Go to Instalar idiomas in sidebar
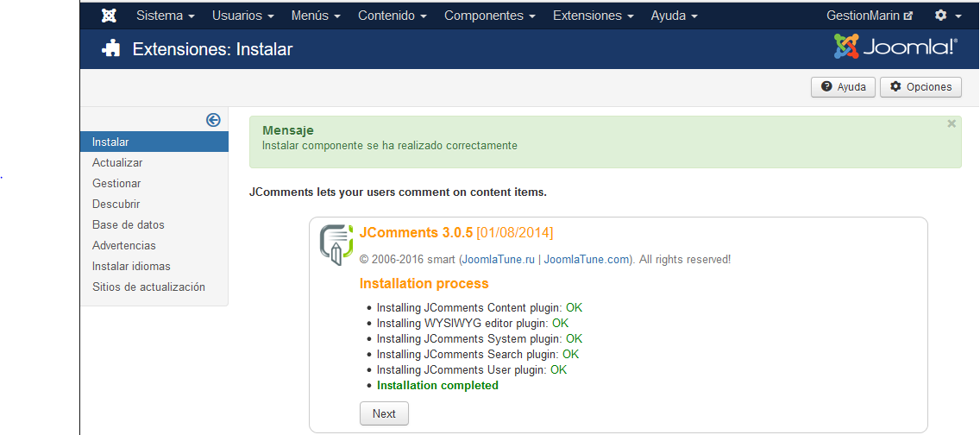 pyautogui.click(x=131, y=266)
